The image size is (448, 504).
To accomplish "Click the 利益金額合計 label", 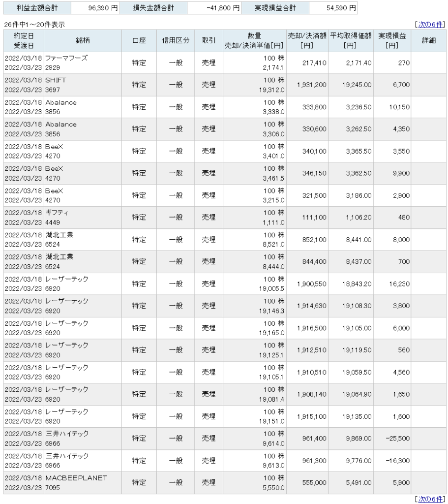I will 37,8.
